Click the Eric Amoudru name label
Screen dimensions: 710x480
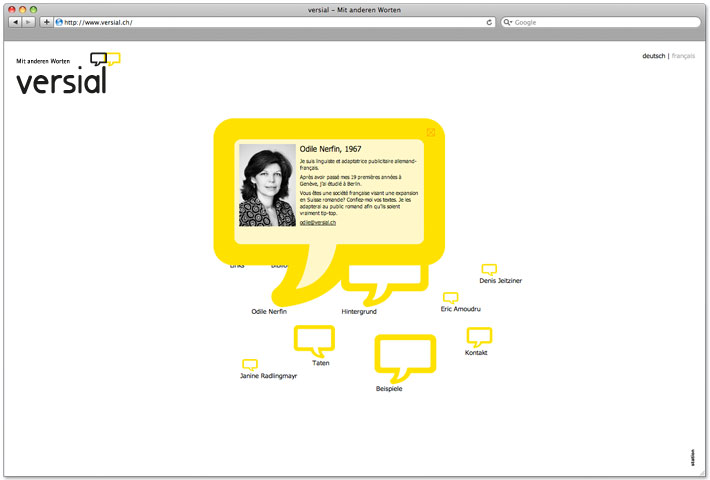point(461,309)
